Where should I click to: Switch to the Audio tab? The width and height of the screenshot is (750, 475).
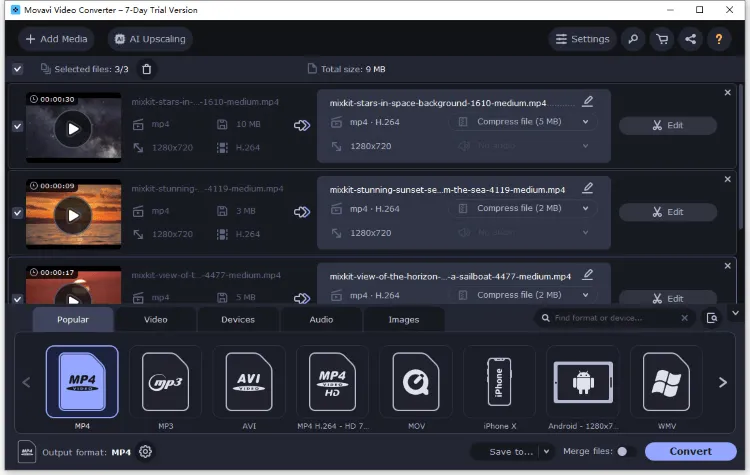[321, 320]
